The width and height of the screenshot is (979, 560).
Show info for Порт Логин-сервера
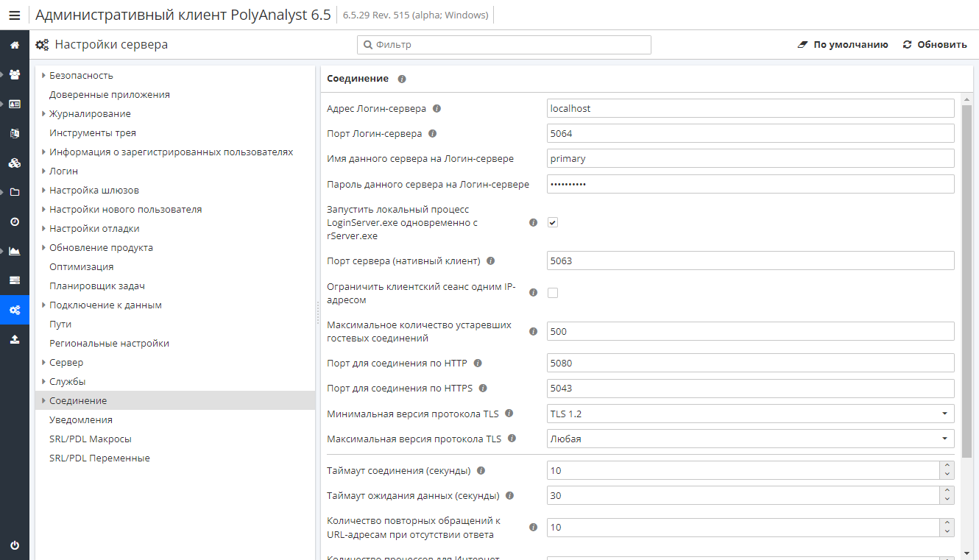(x=432, y=133)
